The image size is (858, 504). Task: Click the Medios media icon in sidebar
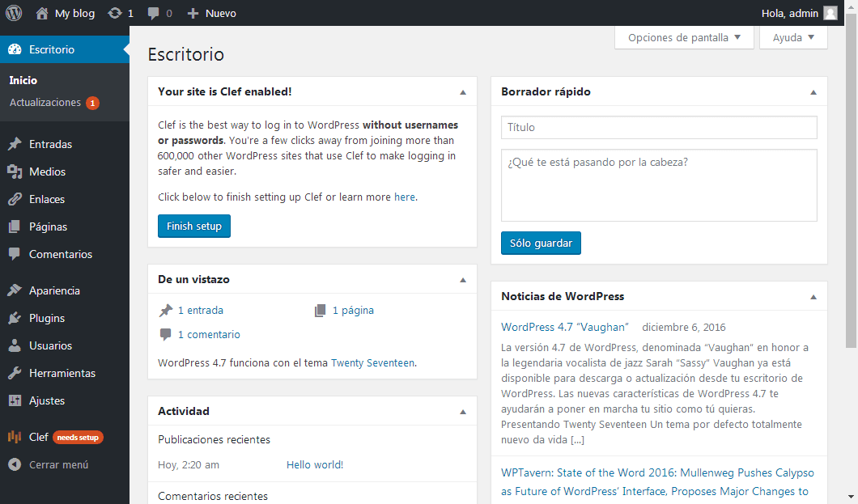tap(15, 172)
